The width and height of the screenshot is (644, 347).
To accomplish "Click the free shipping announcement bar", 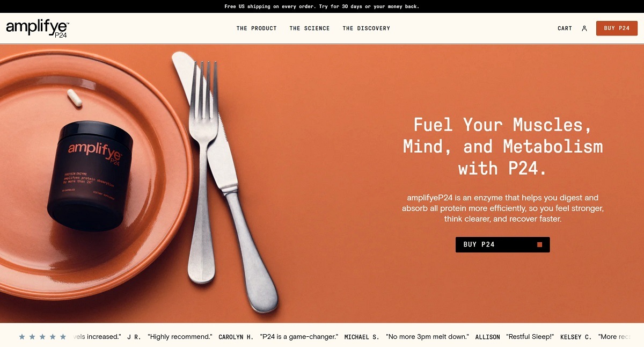I will coord(322,6).
